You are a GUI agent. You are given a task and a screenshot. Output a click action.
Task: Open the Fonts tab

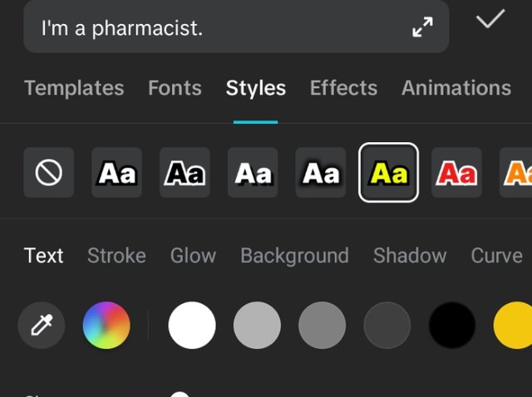click(x=175, y=88)
